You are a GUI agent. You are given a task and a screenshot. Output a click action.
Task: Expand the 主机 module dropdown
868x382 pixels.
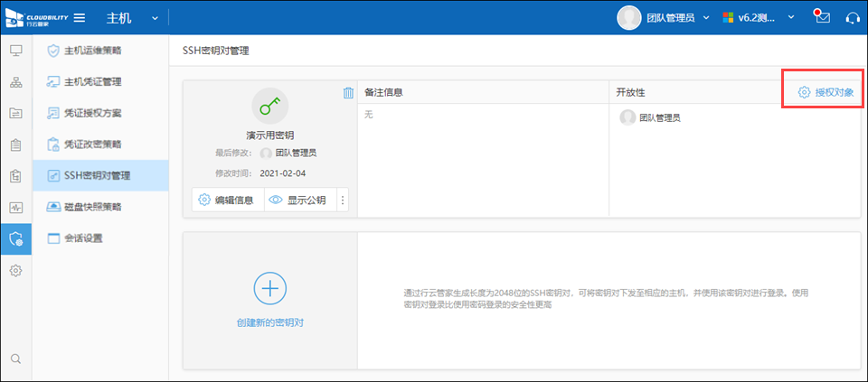pyautogui.click(x=155, y=18)
